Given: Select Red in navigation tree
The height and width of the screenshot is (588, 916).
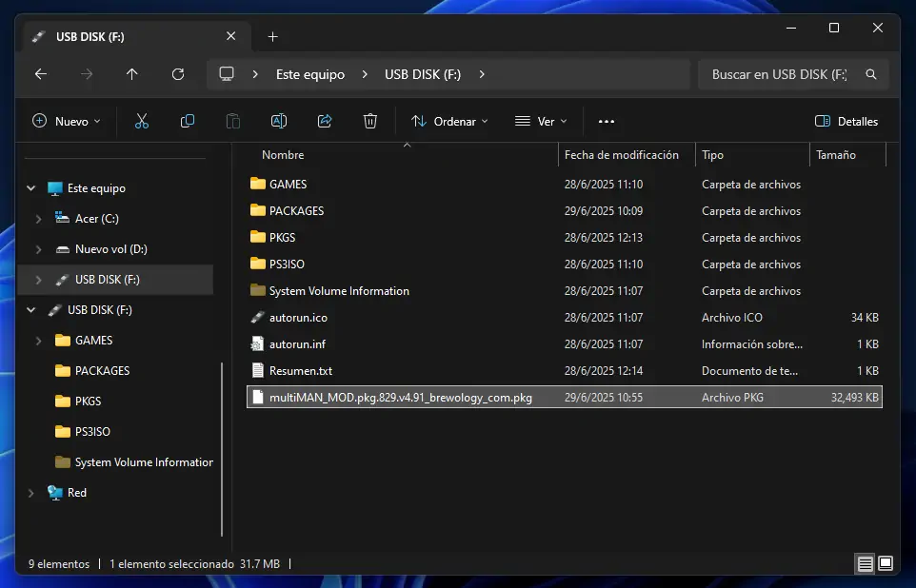Looking at the screenshot, I should click(x=76, y=493).
